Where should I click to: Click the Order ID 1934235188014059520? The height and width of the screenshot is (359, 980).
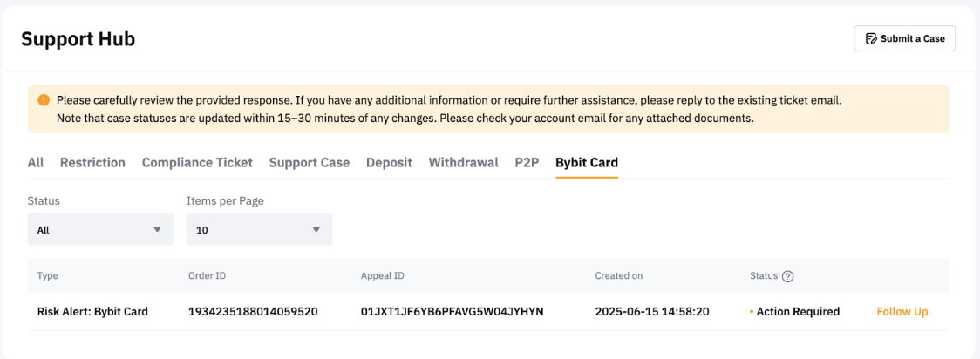[253, 311]
